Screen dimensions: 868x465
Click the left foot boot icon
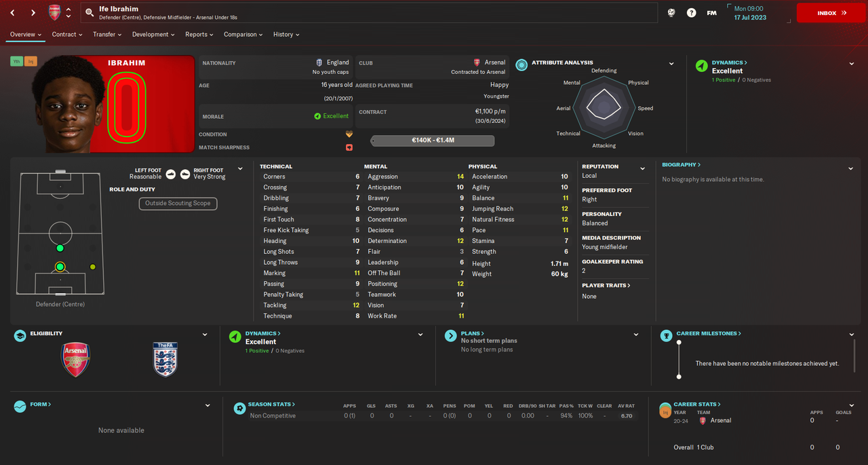click(171, 174)
